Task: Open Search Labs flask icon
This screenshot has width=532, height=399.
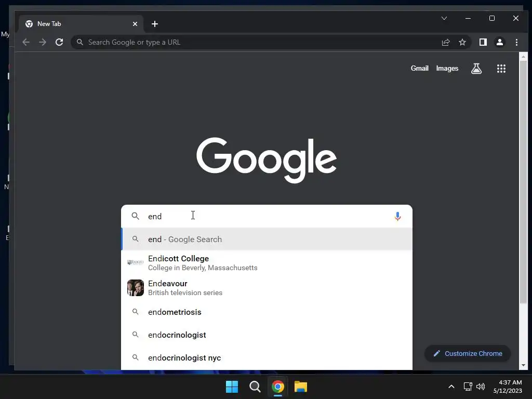Action: 476,69
